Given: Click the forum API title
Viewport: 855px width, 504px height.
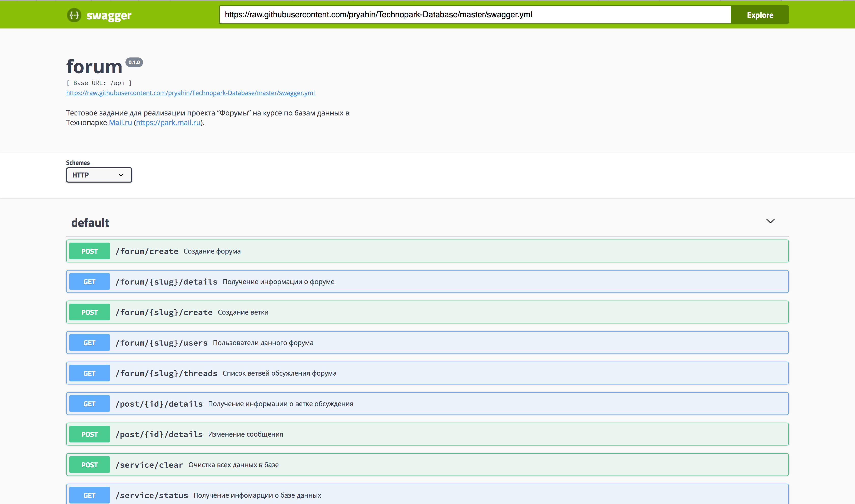Looking at the screenshot, I should click(x=94, y=67).
